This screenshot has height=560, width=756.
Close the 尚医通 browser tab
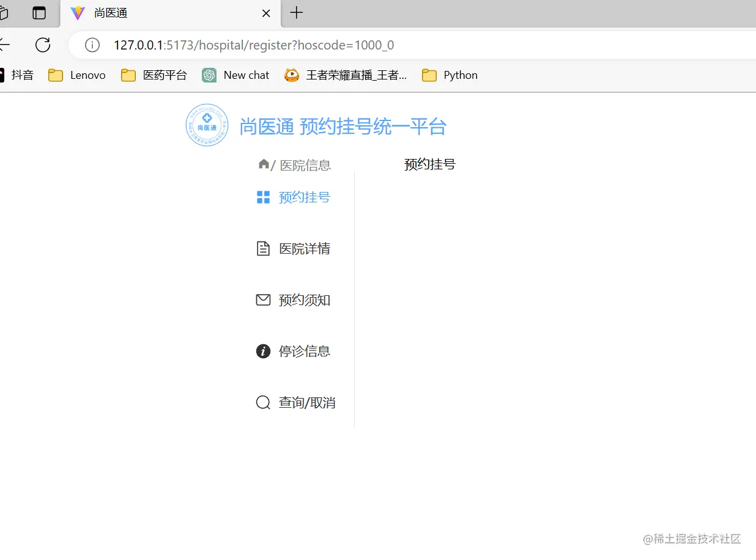266,13
